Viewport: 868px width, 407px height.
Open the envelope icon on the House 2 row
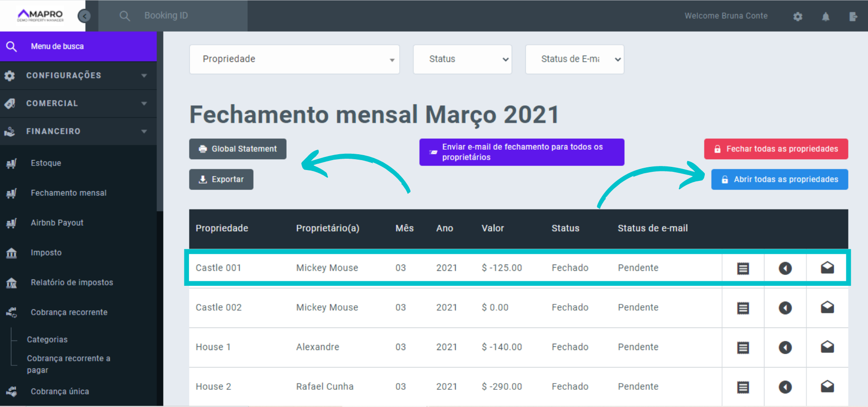(x=827, y=387)
